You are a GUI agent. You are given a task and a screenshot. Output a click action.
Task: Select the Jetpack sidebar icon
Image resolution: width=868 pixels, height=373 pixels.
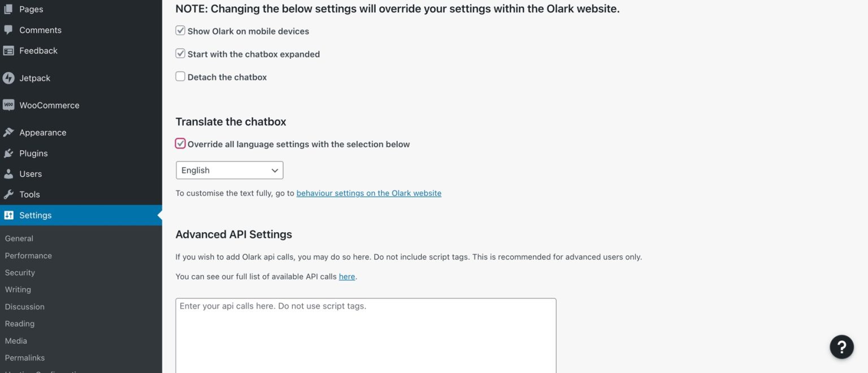(8, 77)
